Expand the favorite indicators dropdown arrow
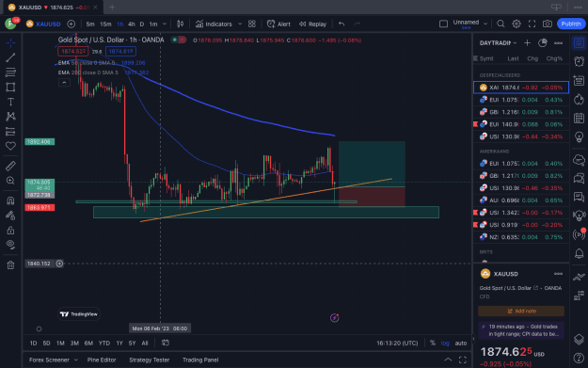 (x=240, y=24)
